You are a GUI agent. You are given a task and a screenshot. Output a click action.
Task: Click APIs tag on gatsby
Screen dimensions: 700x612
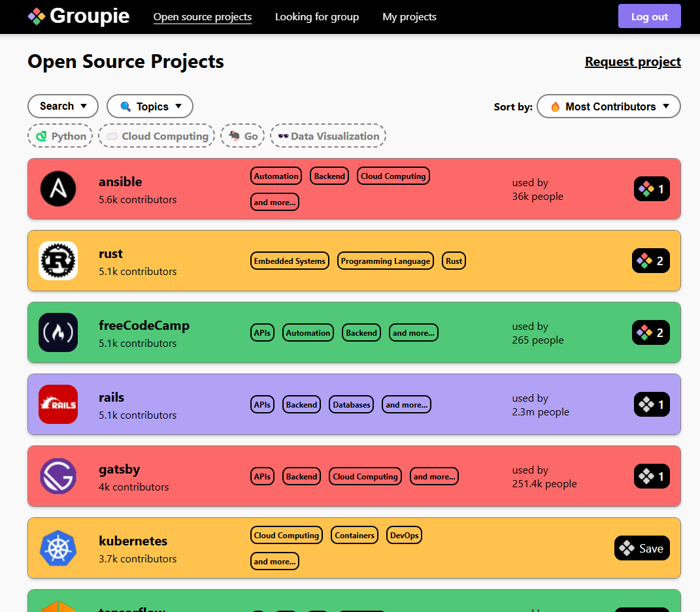coord(263,476)
